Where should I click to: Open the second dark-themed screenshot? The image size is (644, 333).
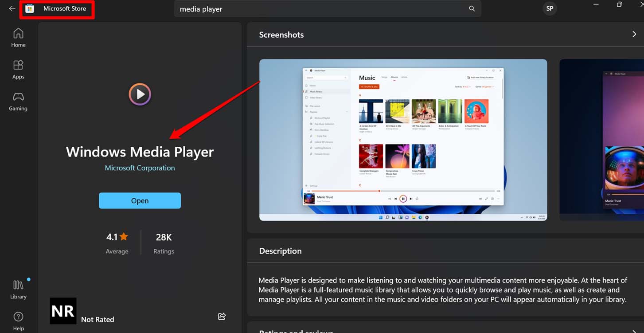tap(601, 140)
